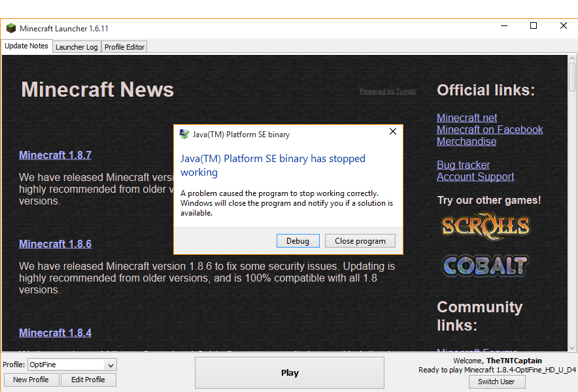
Task: Click the 'Ready to play Minecraft 1.8.4-OptiFine_HD_U_D4' status text
Action: pos(497,370)
